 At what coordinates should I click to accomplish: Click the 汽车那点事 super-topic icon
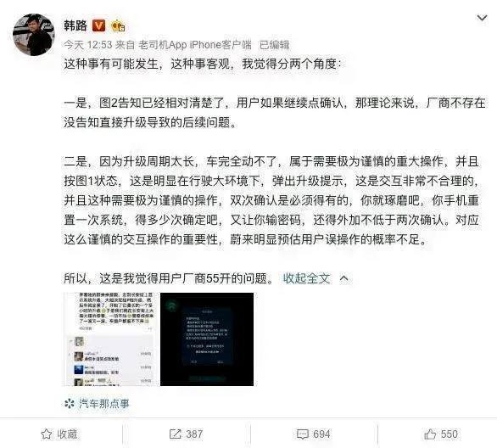tap(70, 404)
